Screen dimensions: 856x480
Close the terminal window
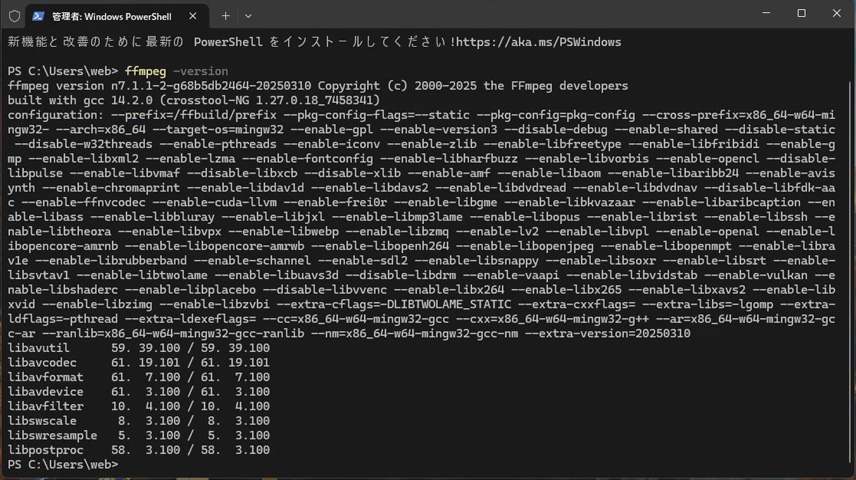point(837,14)
